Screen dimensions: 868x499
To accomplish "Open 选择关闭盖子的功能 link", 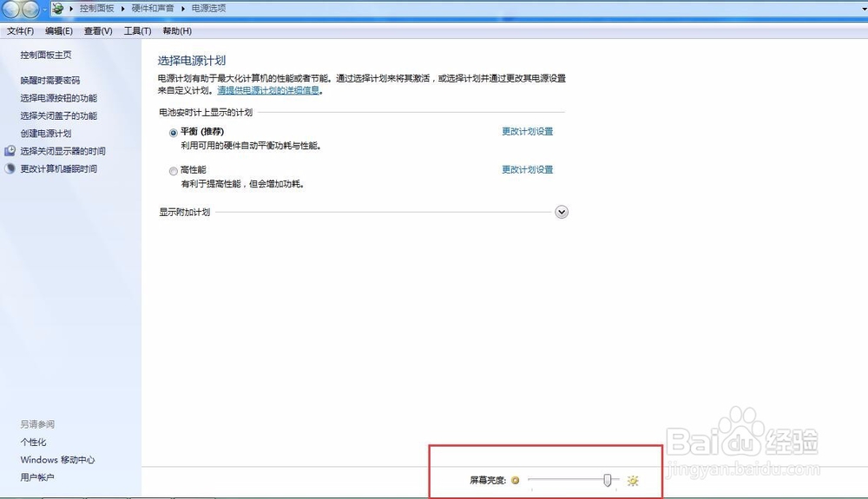I will click(59, 115).
